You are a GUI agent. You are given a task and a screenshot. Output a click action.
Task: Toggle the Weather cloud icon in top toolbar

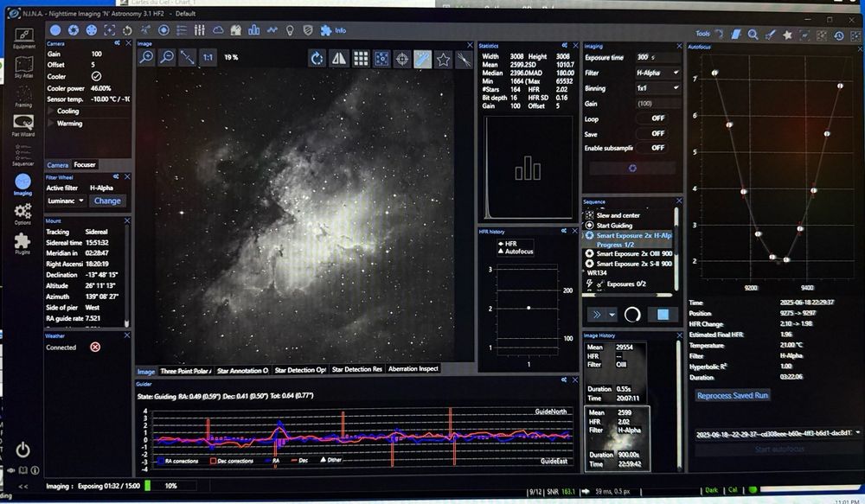pyautogui.click(x=218, y=30)
